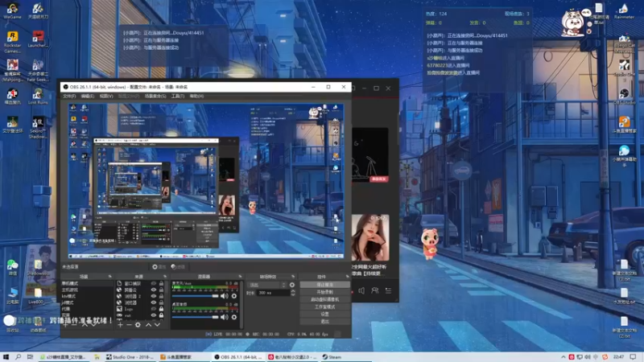This screenshot has height=362, width=644.
Task: Open the 帮助(H) menu in OBS
Action: point(196,96)
